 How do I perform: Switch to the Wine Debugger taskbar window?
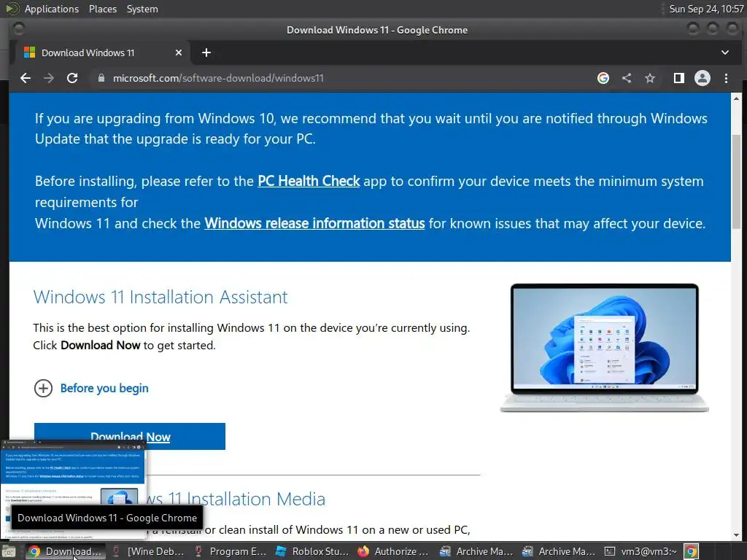tap(147, 551)
